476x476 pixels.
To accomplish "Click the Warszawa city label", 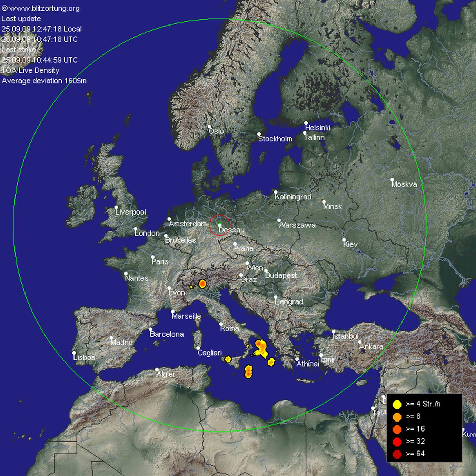I will pyautogui.click(x=297, y=225).
